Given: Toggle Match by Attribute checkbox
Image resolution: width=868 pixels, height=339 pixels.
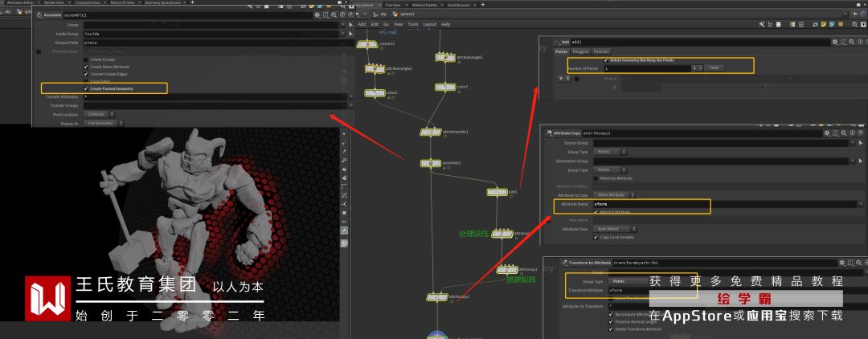Looking at the screenshot, I should (596, 178).
